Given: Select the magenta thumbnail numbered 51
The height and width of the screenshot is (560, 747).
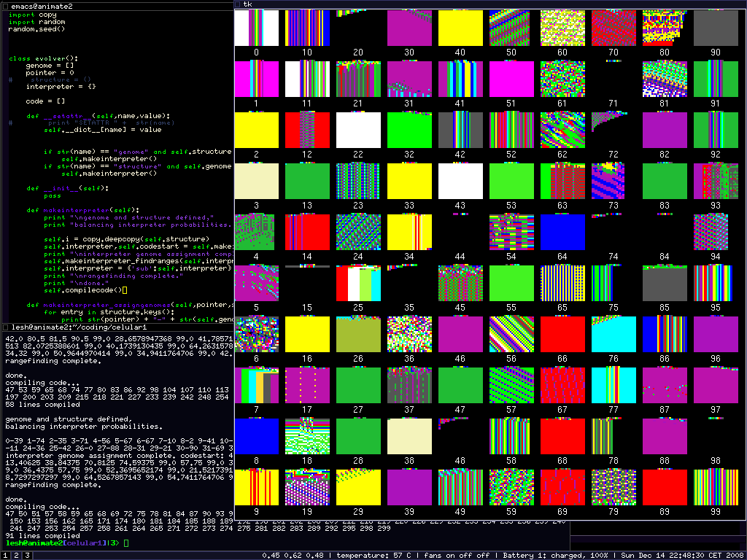Looking at the screenshot, I should tap(511, 79).
